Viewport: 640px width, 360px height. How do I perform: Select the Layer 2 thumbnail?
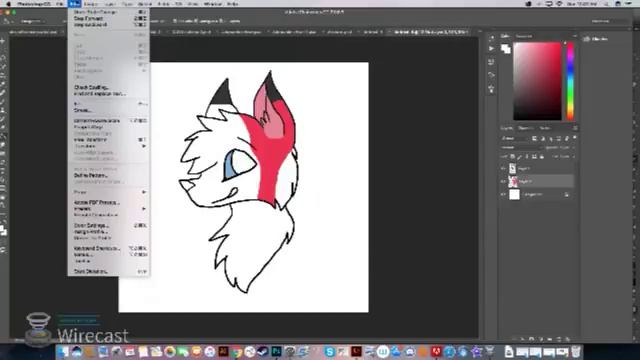pyautogui.click(x=513, y=181)
